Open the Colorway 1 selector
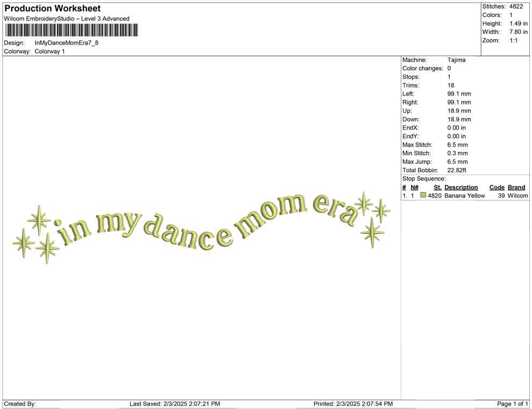 (49, 51)
